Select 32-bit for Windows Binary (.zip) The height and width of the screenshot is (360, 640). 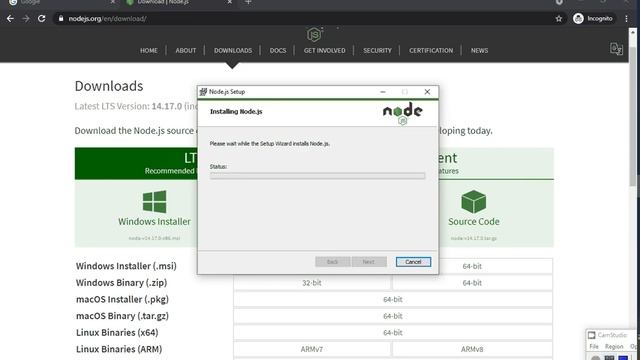pyautogui.click(x=312, y=283)
